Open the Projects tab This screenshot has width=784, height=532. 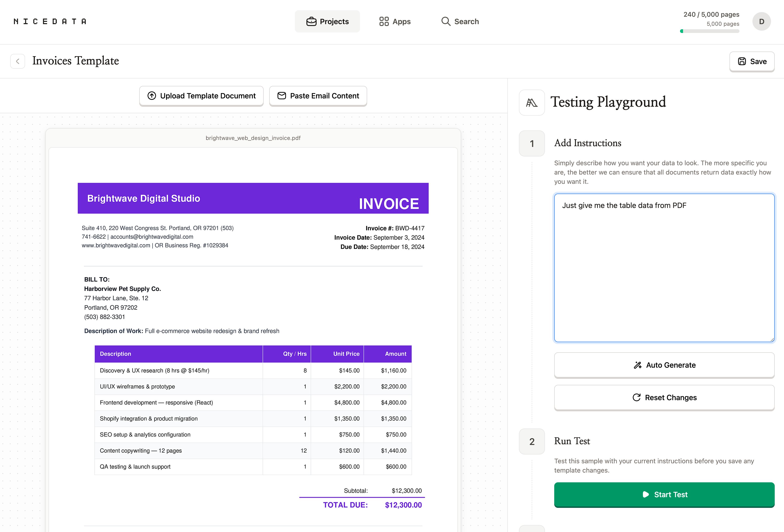327,22
